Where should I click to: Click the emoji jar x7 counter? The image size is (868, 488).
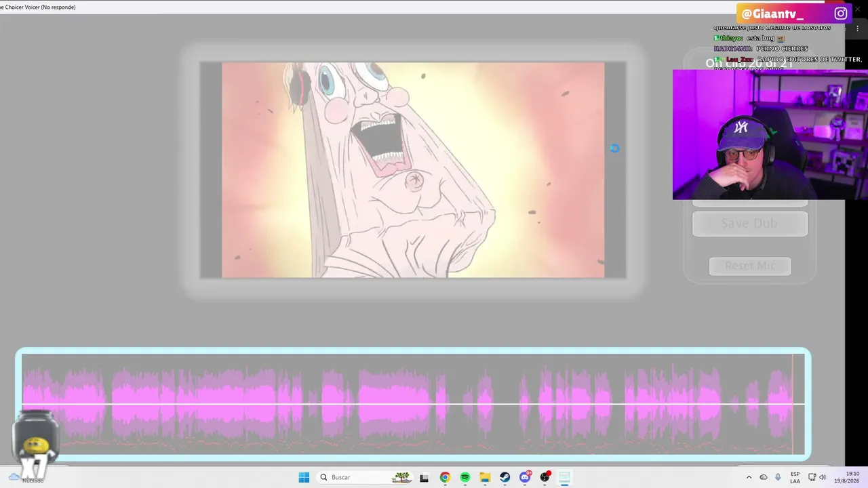[x=34, y=443]
